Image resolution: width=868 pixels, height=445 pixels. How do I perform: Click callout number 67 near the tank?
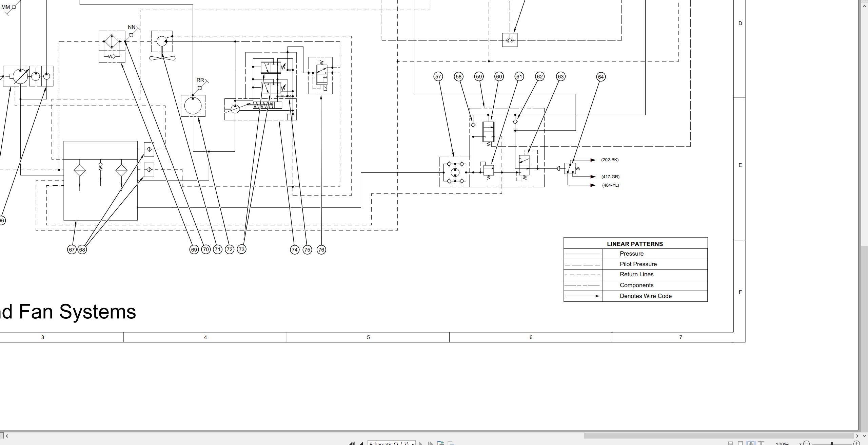tap(72, 250)
